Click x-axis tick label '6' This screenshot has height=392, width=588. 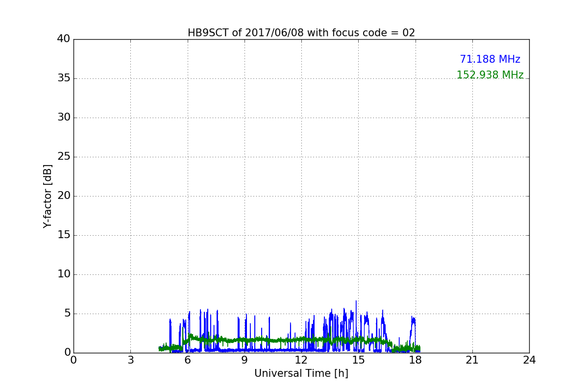pyautogui.click(x=188, y=360)
